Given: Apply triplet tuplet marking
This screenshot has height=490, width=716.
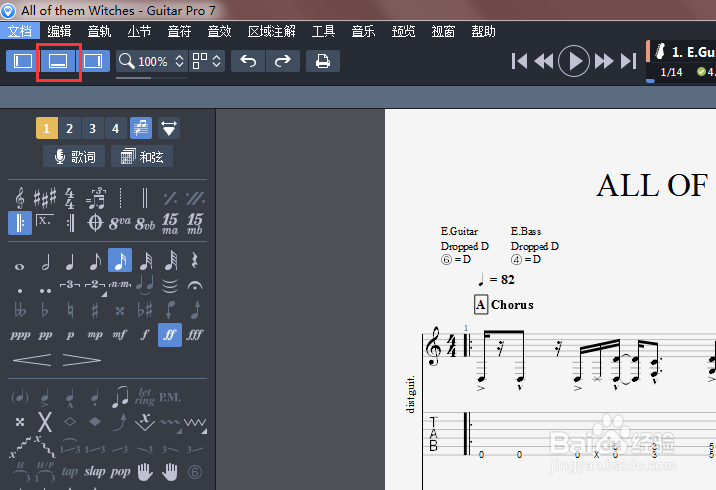Looking at the screenshot, I should (x=70, y=285).
